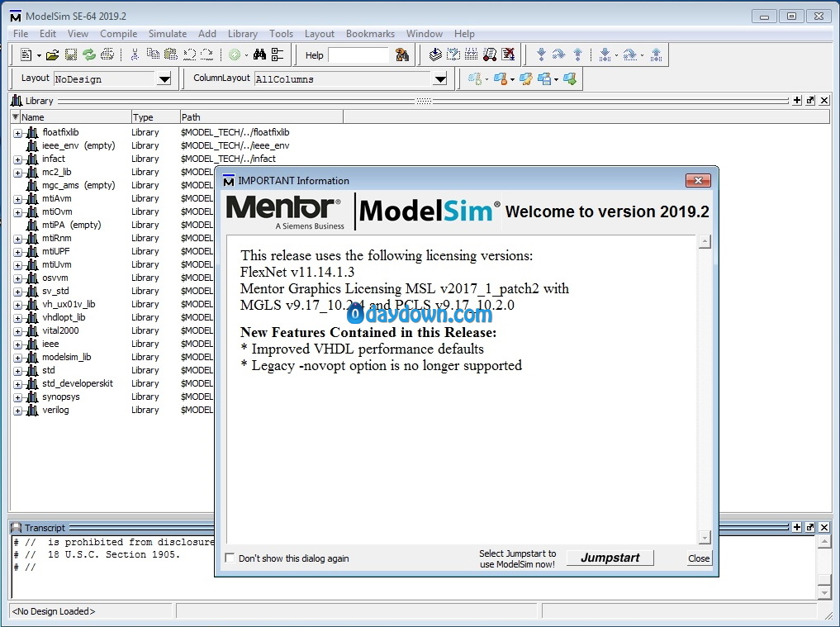Click the Help search input field

click(x=358, y=55)
